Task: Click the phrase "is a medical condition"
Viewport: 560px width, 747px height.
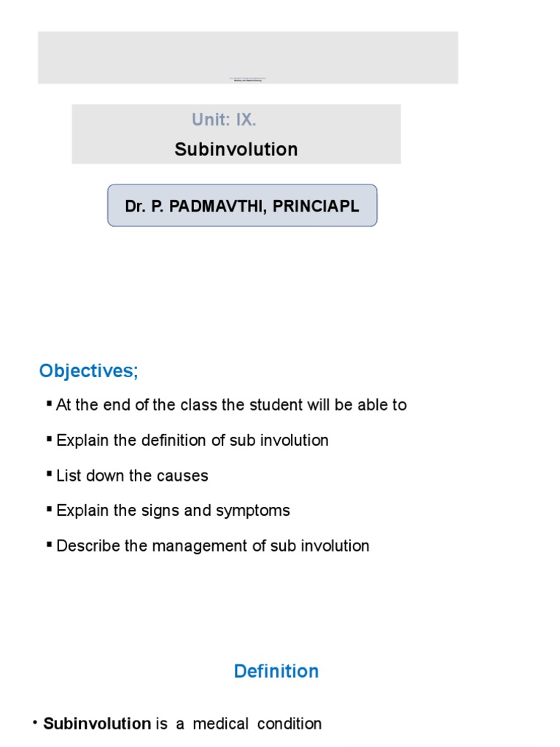Action: pyautogui.click(x=239, y=724)
